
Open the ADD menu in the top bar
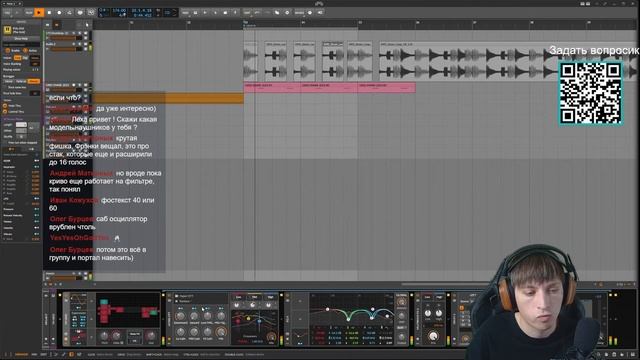185,13
